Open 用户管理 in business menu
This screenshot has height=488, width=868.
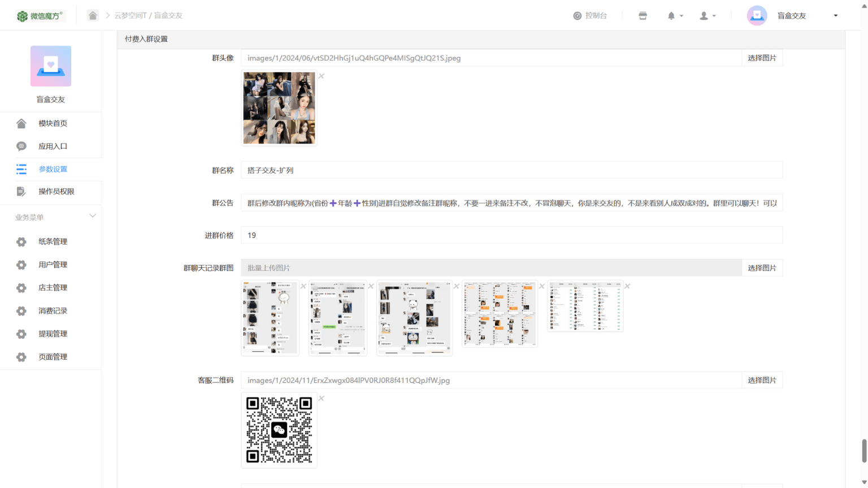tap(53, 265)
